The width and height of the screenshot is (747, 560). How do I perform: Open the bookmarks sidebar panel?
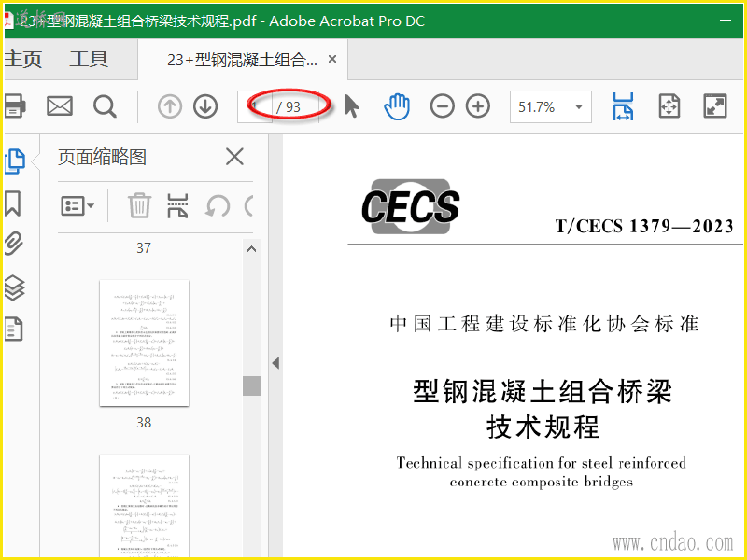13,203
